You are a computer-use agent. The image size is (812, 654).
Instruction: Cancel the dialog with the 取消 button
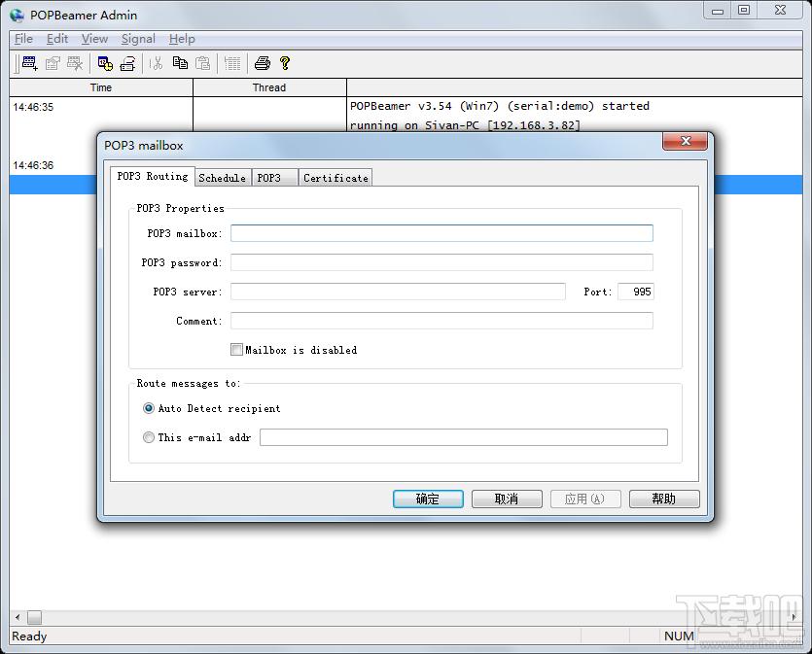click(507, 499)
